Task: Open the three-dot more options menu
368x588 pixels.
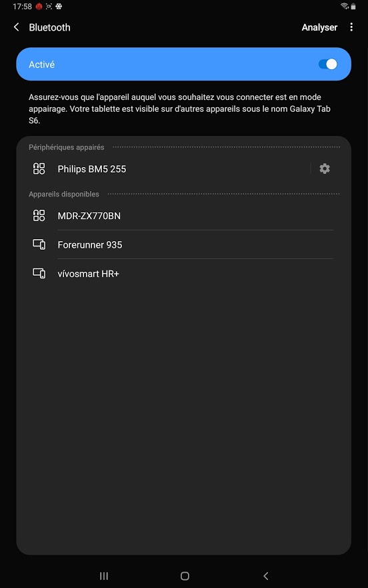Action: click(x=351, y=27)
